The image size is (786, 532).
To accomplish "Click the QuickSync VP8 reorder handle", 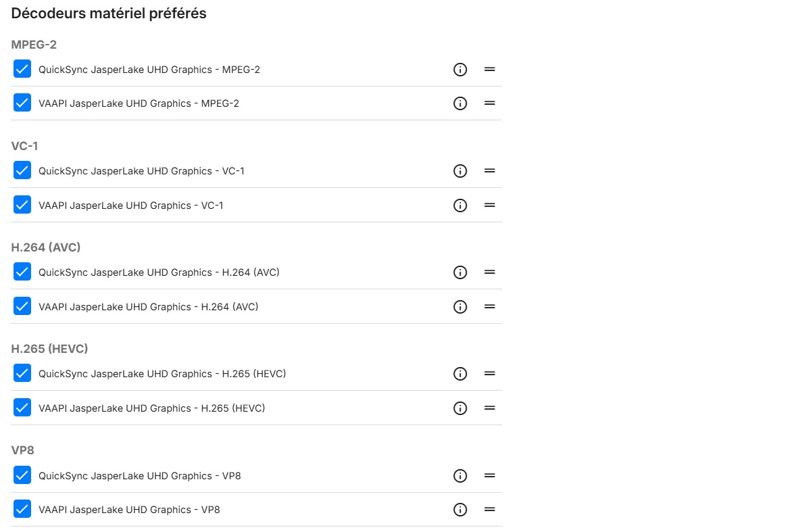I will pos(490,476).
